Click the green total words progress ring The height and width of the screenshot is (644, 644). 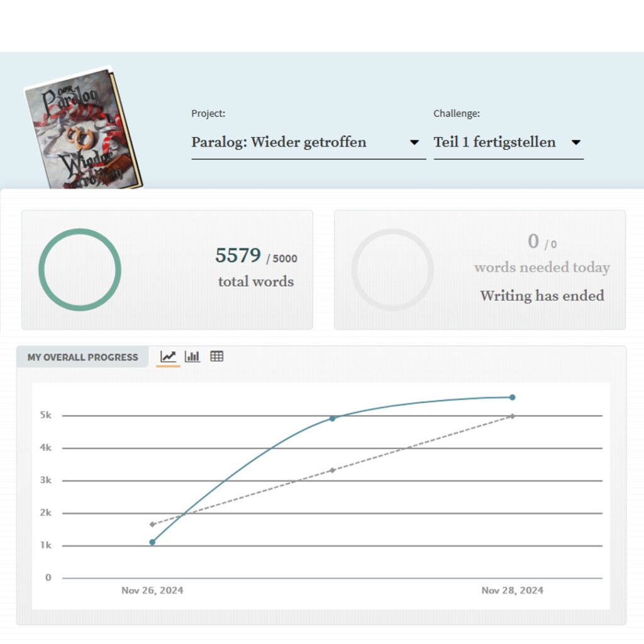[80, 270]
